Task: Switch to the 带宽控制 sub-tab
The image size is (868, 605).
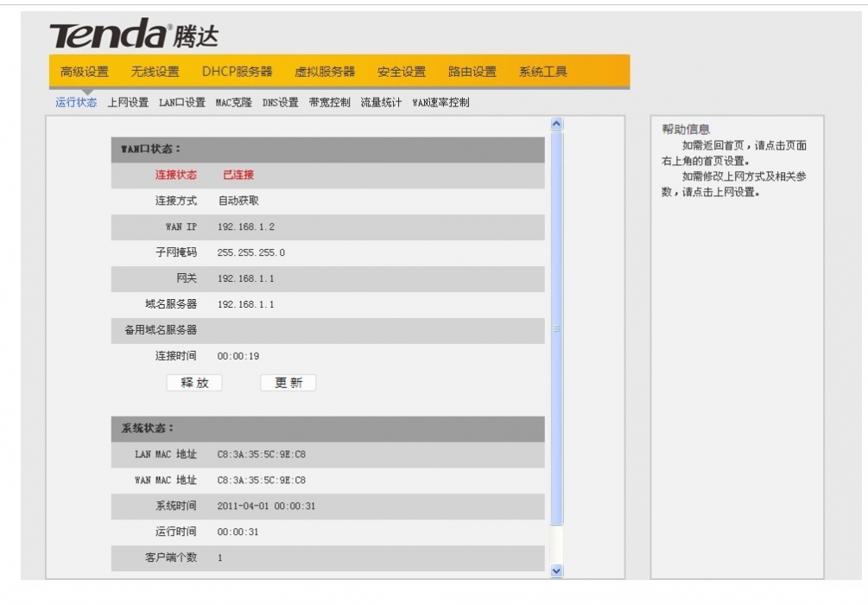Action: coord(330,103)
